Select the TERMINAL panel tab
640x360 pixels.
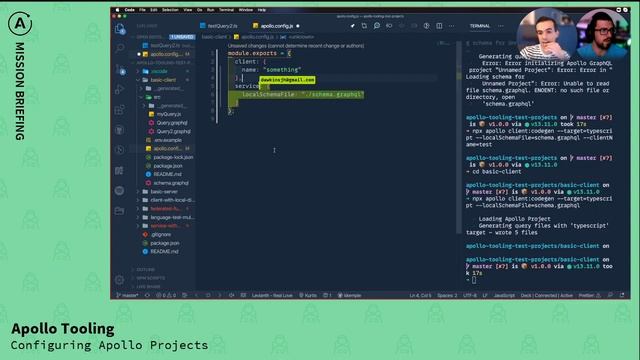(480, 26)
